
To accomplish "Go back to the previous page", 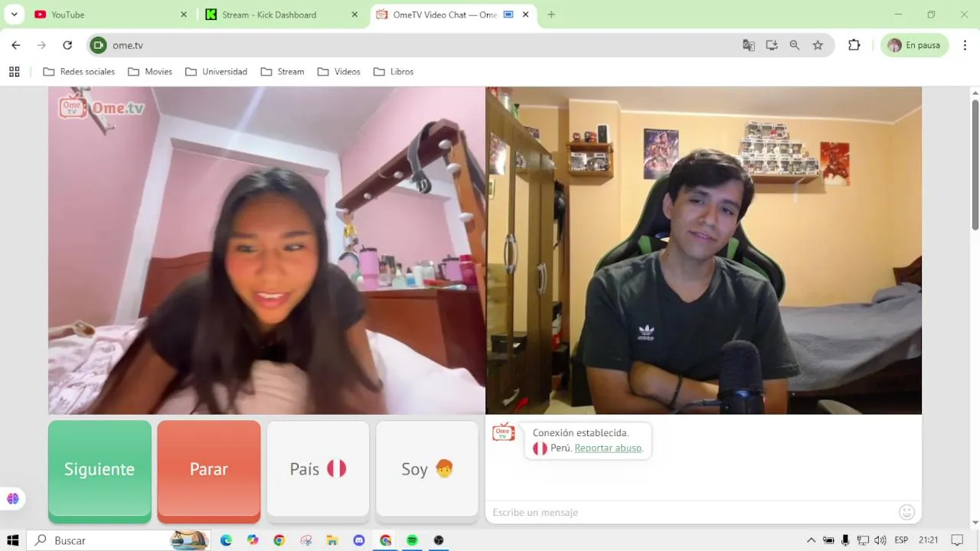I will [16, 45].
